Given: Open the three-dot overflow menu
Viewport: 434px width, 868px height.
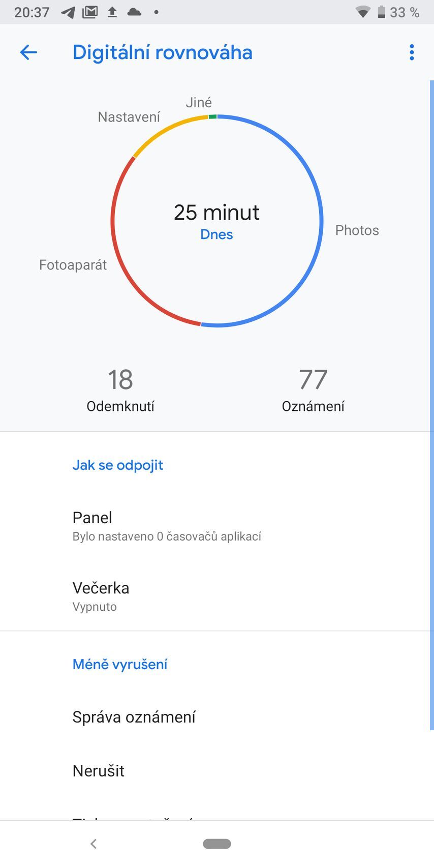Looking at the screenshot, I should point(411,52).
